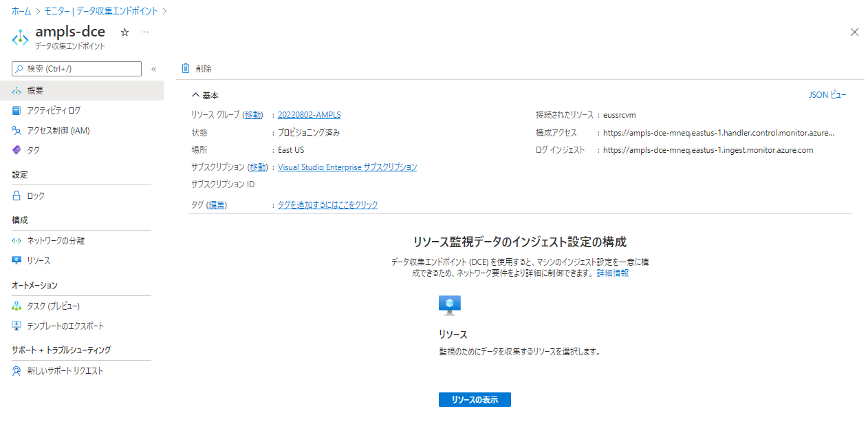
Task: Click the プロビジョニング済み status value
Action: [x=309, y=133]
